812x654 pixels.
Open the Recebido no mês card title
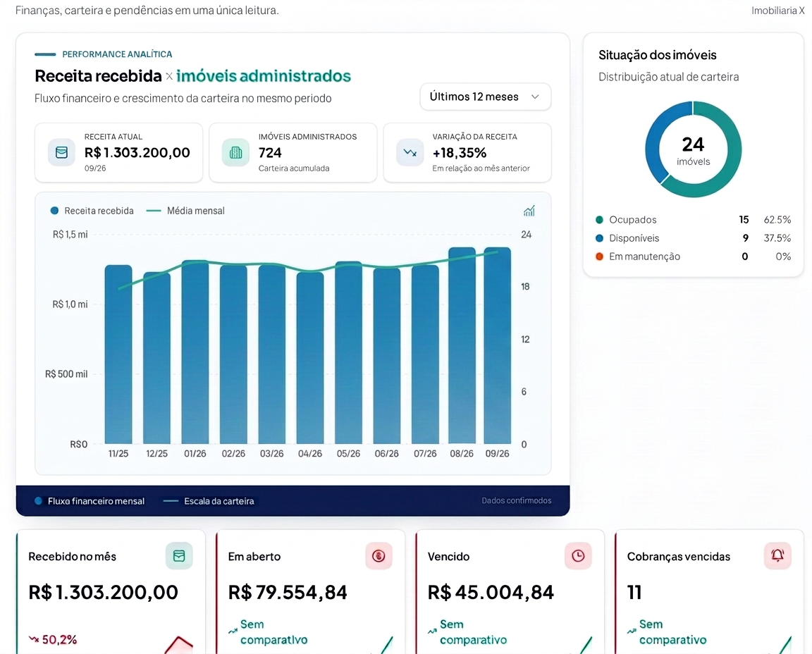coord(73,557)
